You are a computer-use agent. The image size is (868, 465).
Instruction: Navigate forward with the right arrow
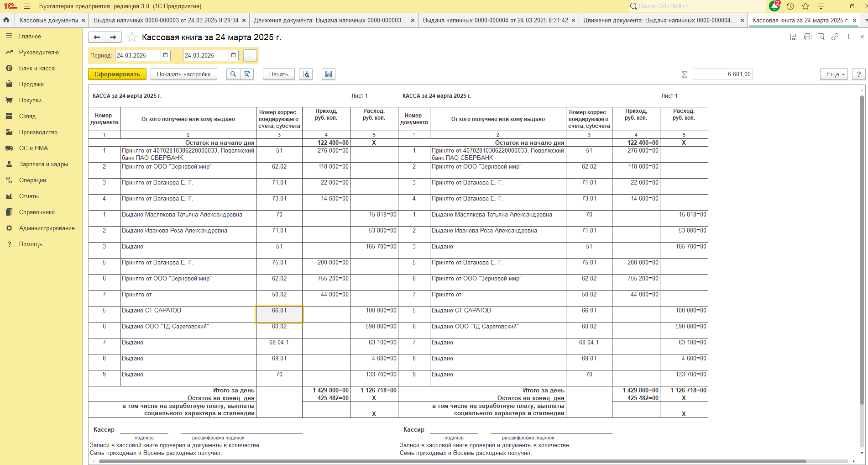(x=113, y=37)
